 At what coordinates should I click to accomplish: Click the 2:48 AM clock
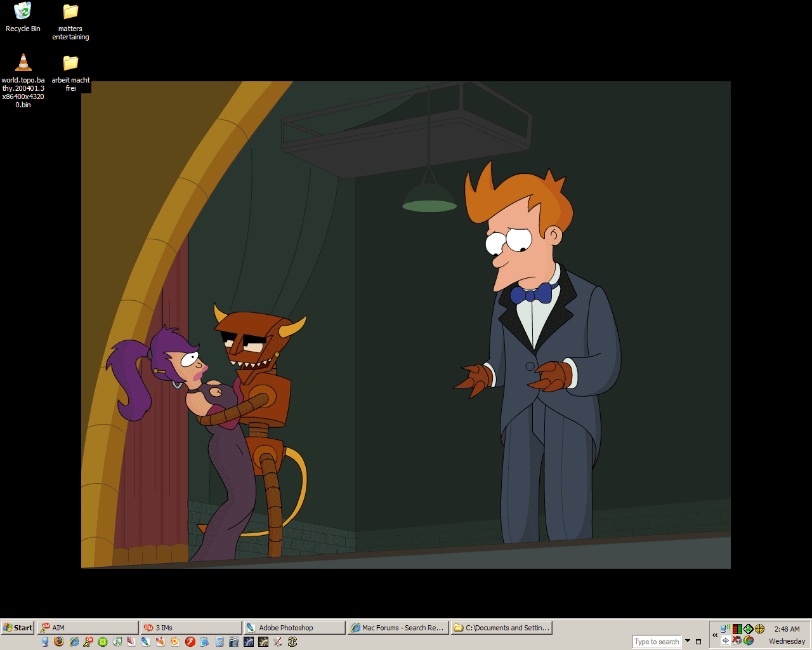click(x=787, y=629)
